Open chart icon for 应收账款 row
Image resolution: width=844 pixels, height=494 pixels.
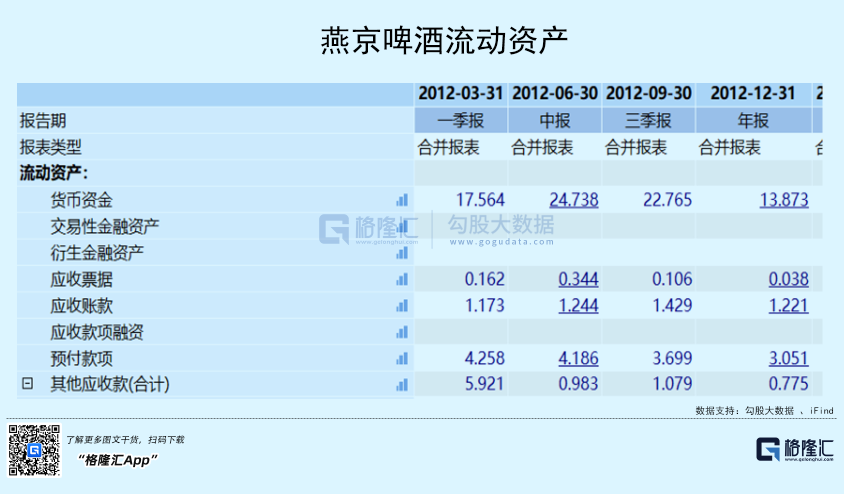click(402, 306)
